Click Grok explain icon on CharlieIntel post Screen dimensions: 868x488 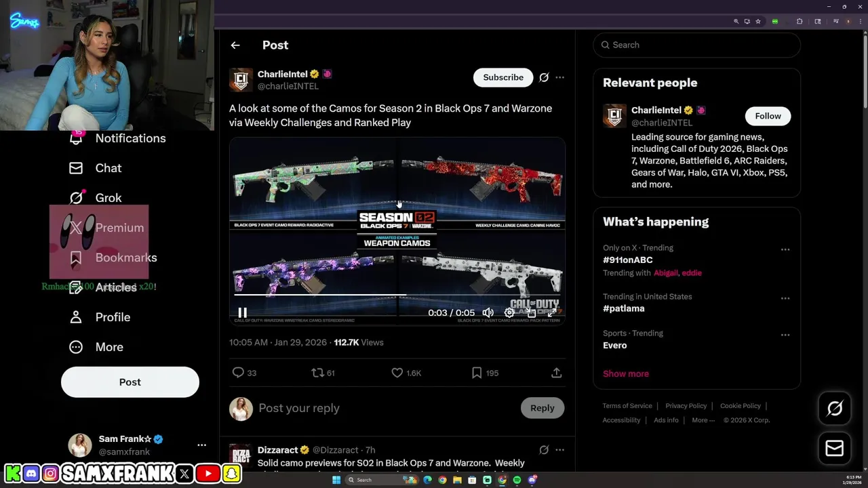tap(544, 77)
